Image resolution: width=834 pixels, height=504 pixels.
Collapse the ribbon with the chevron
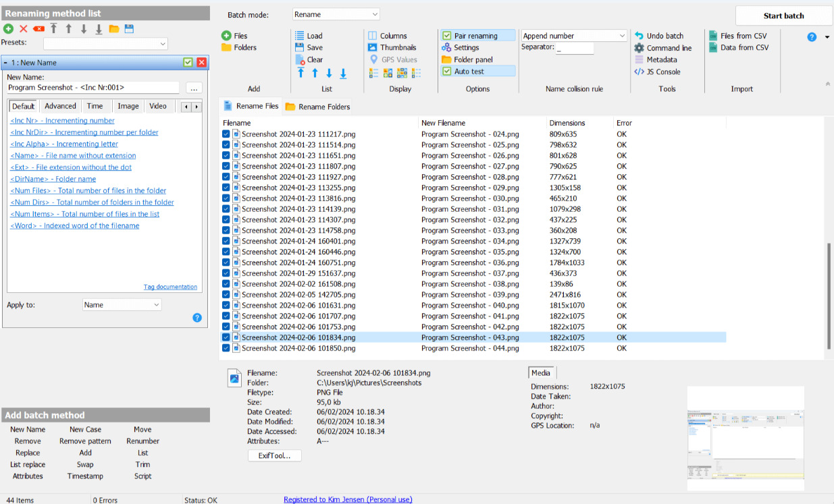[828, 84]
